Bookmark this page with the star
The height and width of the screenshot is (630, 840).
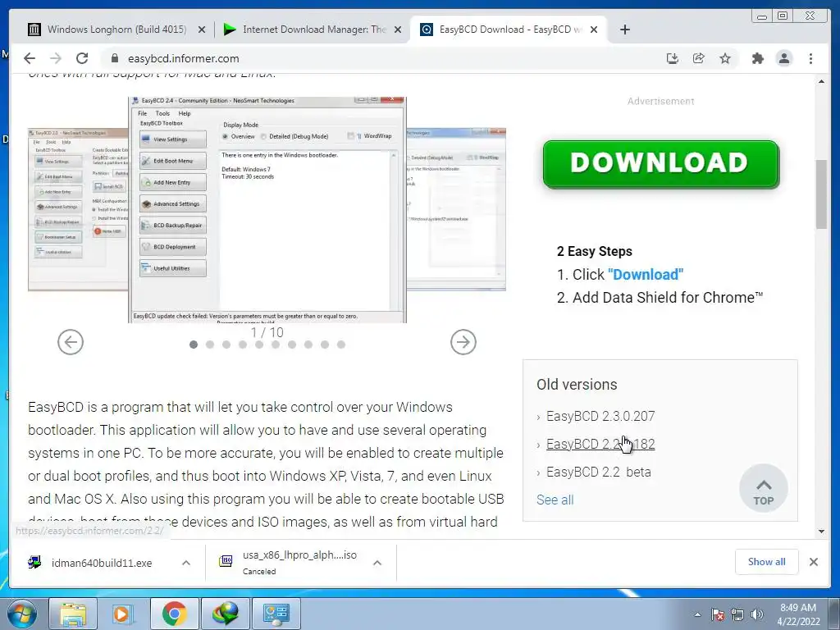point(725,58)
